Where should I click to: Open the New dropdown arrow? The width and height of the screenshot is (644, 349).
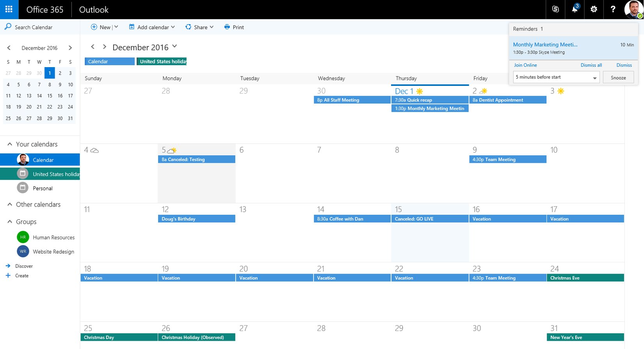[116, 27]
